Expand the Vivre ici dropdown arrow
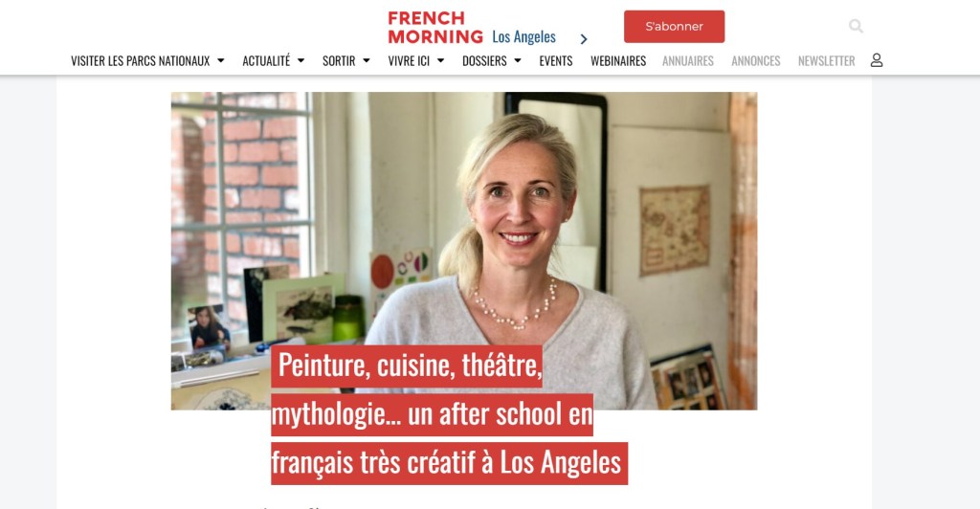Image resolution: width=980 pixels, height=509 pixels. pyautogui.click(x=440, y=60)
